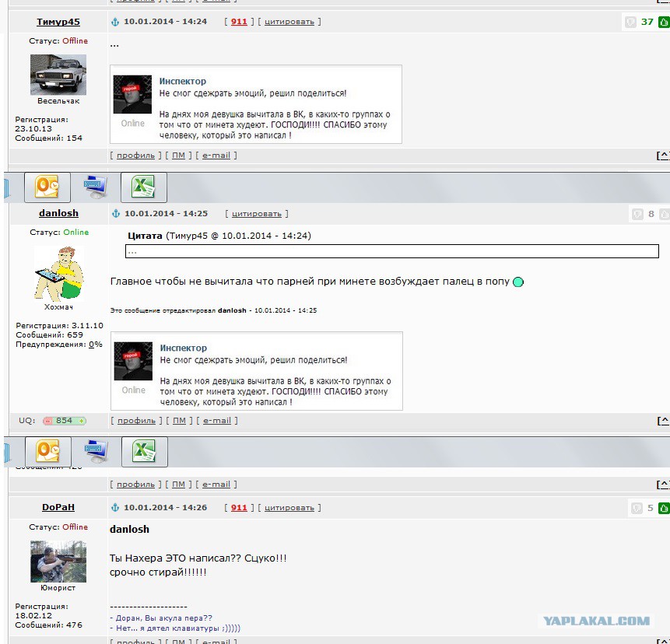Upvote DoPaH post with green thumb
The height and width of the screenshot is (644, 670).
click(x=664, y=508)
